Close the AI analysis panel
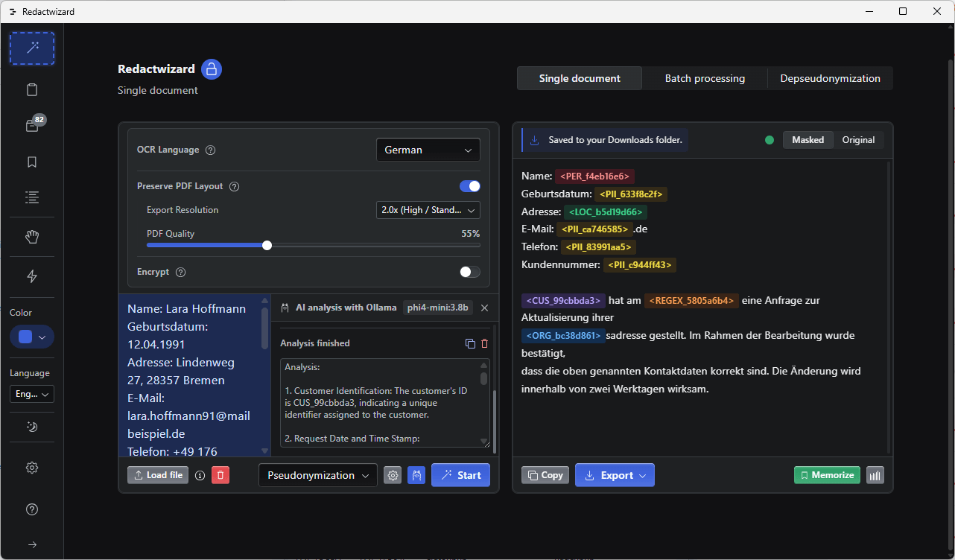 pos(484,308)
